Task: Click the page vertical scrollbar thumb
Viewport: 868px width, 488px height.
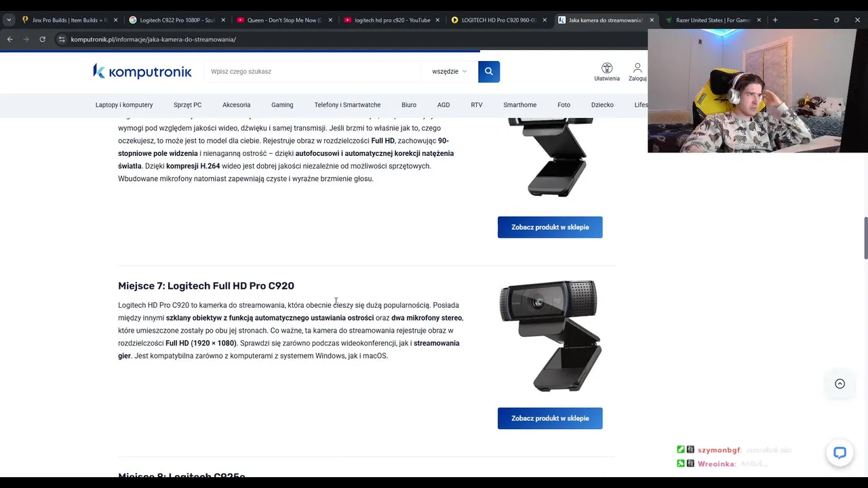Action: pyautogui.click(x=865, y=238)
